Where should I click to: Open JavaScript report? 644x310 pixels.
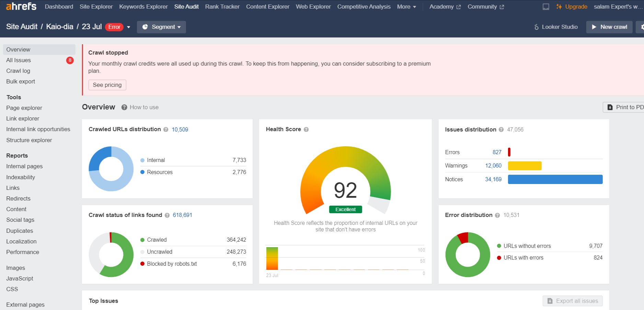(x=20, y=278)
